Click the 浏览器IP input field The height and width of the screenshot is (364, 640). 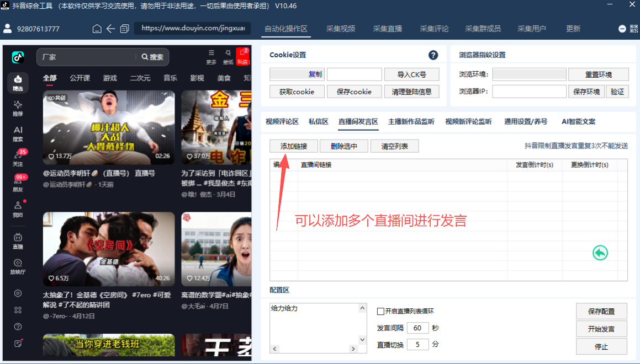coord(529,92)
